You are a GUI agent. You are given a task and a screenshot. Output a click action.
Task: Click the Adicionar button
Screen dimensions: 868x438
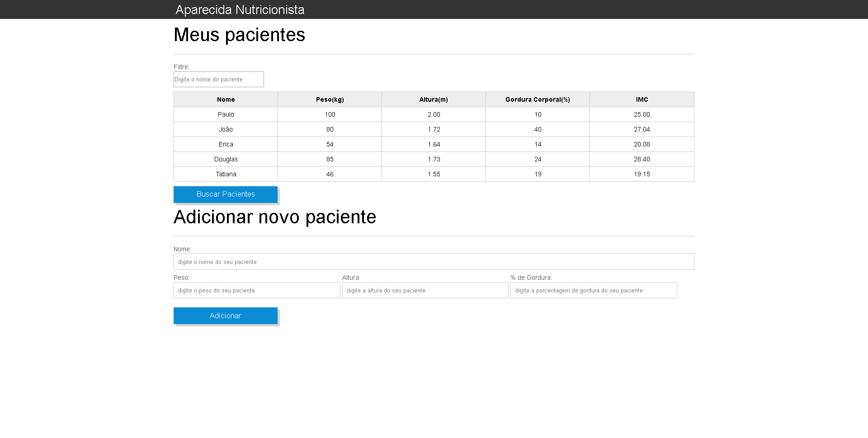coord(225,316)
